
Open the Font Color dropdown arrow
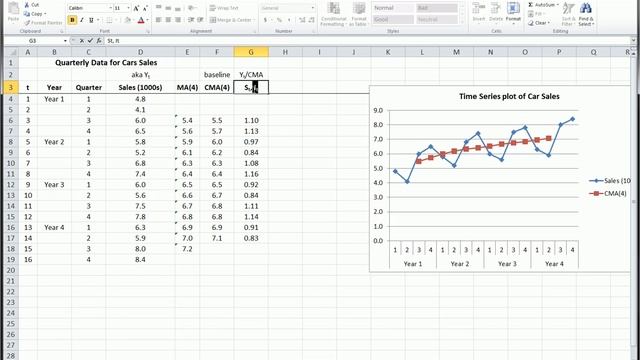coord(147,20)
